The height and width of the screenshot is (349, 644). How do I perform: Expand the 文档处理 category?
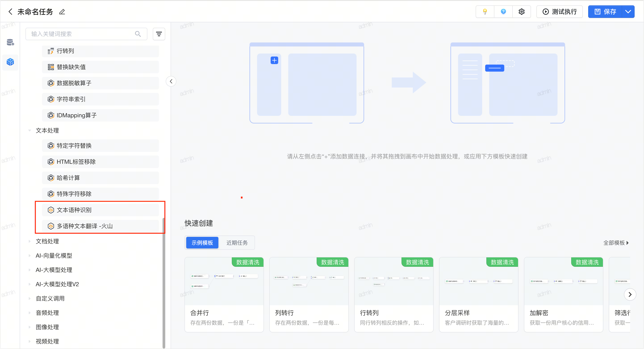click(x=30, y=241)
